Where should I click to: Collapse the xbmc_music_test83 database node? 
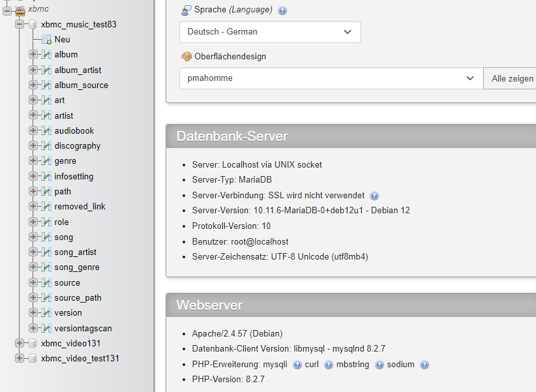(x=20, y=24)
